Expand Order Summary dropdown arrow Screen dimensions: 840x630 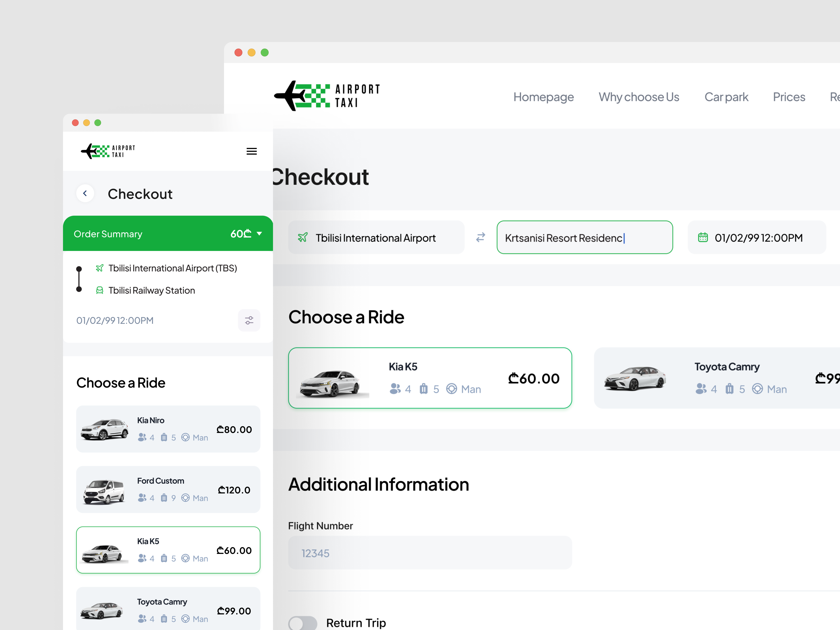(259, 233)
